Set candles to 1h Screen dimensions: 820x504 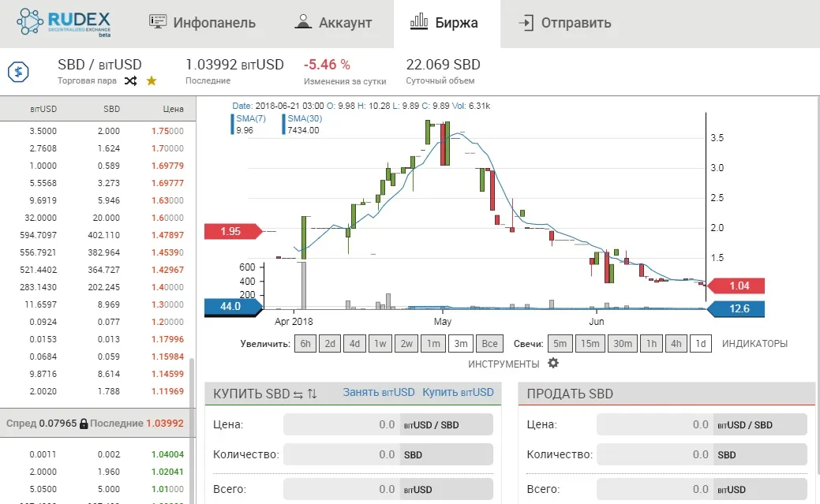tap(651, 344)
